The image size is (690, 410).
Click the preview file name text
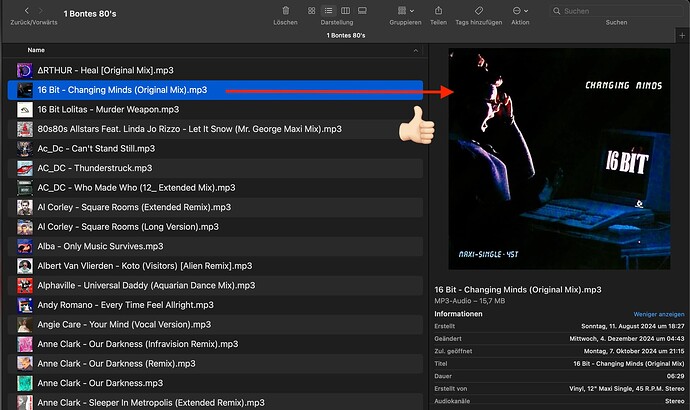[518, 290]
